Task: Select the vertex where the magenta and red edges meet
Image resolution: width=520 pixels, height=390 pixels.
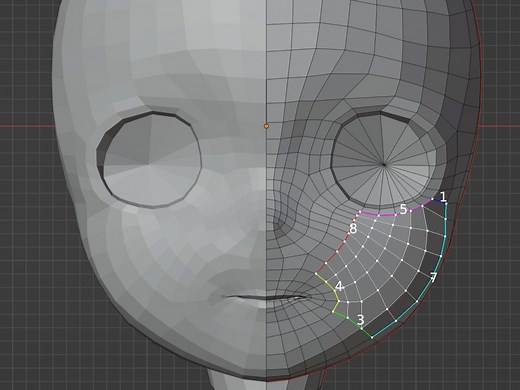Action: pyautogui.click(x=360, y=212)
